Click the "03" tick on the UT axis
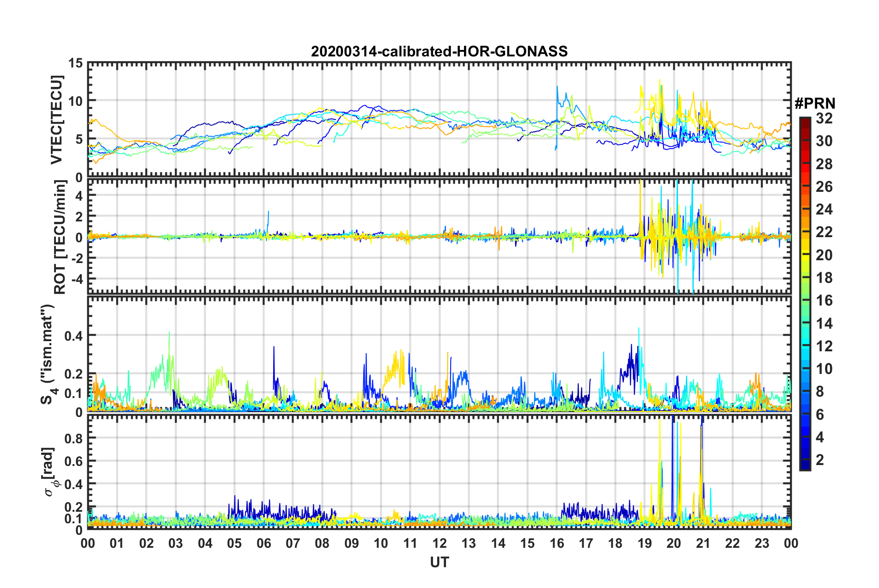This screenshot has width=879, height=588. pos(176,543)
